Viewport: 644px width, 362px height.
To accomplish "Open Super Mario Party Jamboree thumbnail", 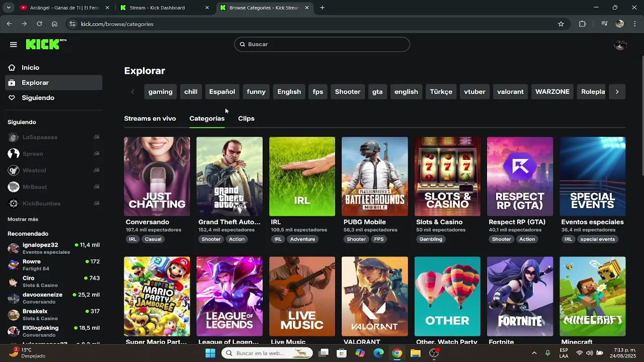I will 157,296.
